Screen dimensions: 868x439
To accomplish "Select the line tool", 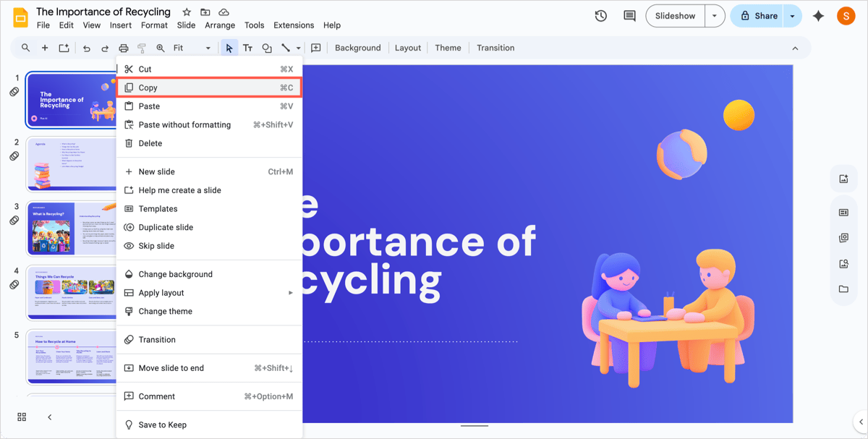I will (286, 48).
